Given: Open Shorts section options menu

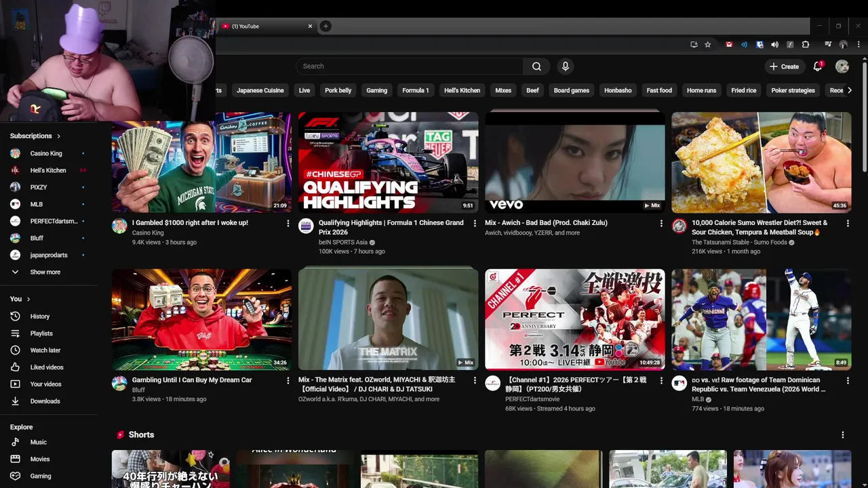Looking at the screenshot, I should pyautogui.click(x=843, y=435).
